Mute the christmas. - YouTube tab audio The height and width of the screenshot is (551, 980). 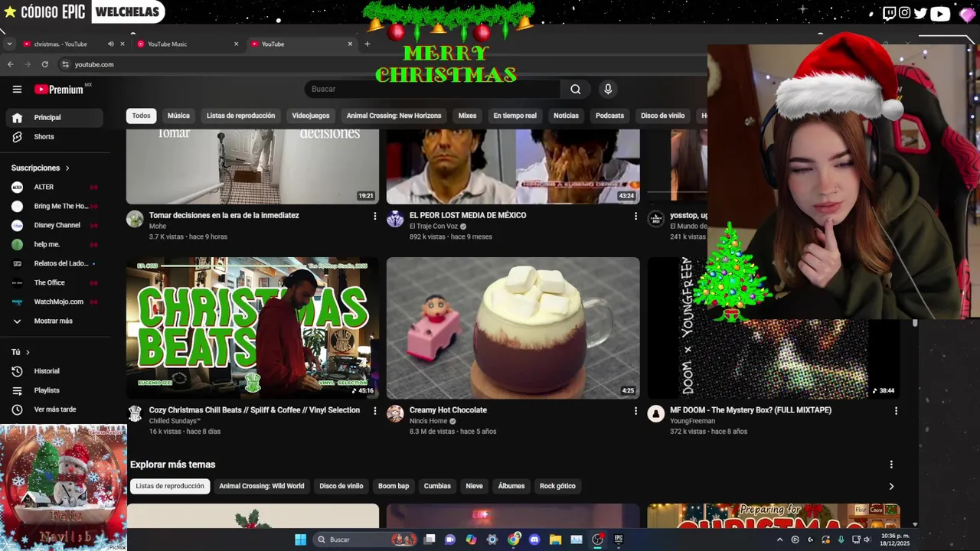tap(110, 44)
